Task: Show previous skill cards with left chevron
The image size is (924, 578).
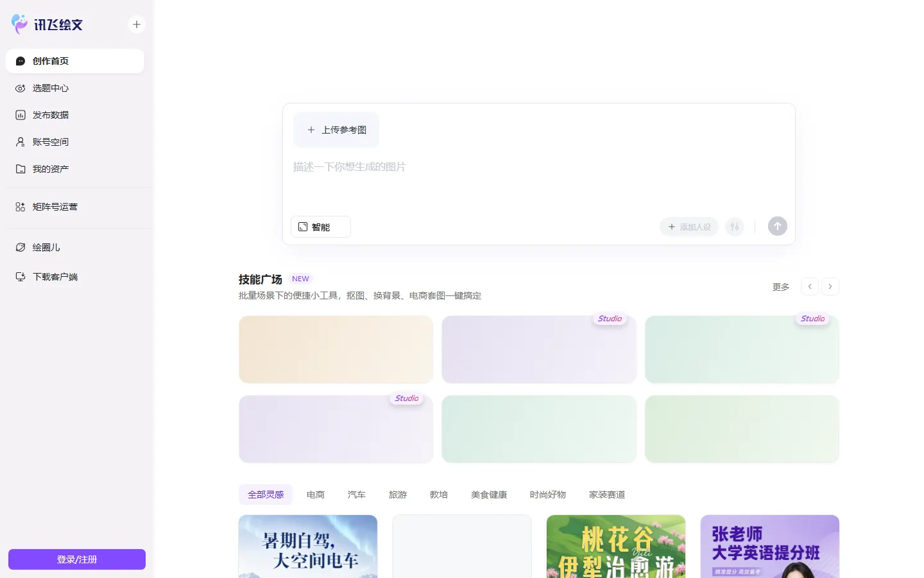Action: 810,286
